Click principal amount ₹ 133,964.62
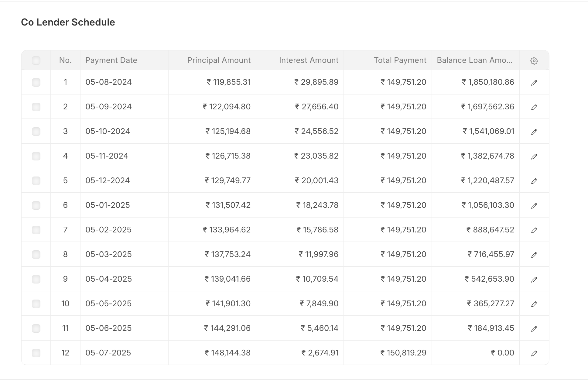Screen dimensions: 588x381 pyautogui.click(x=227, y=230)
